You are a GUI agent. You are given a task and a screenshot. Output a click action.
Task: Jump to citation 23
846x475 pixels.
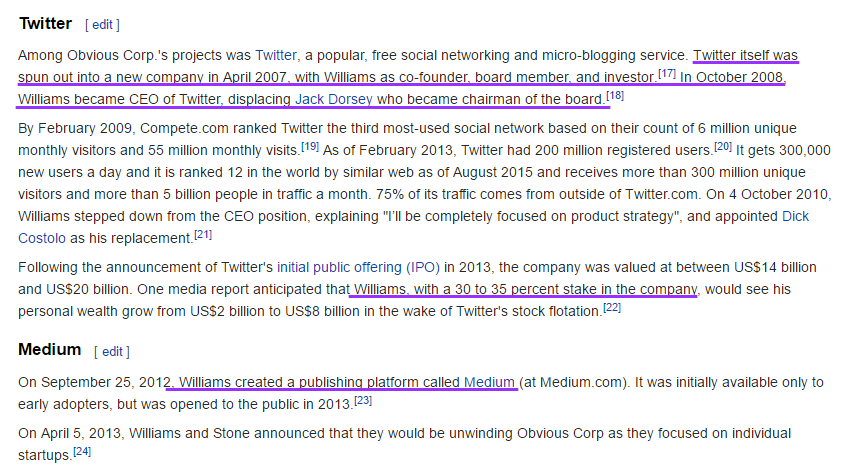(363, 401)
